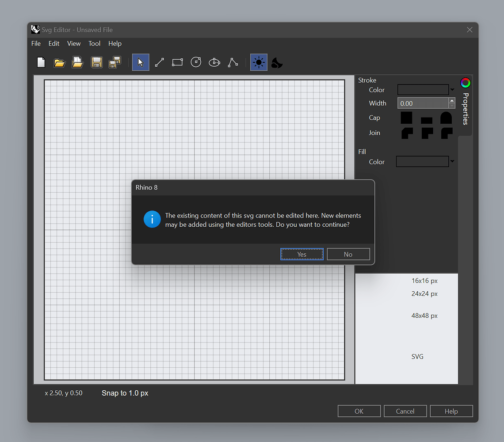Create a new SVG file
Viewport: 504px width, 442px height.
tap(41, 62)
